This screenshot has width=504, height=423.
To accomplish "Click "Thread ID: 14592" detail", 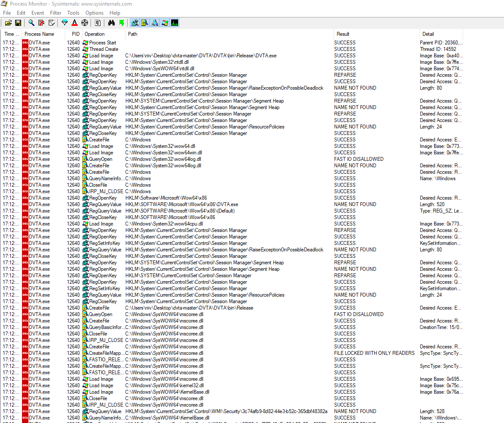I will click(438, 49).
